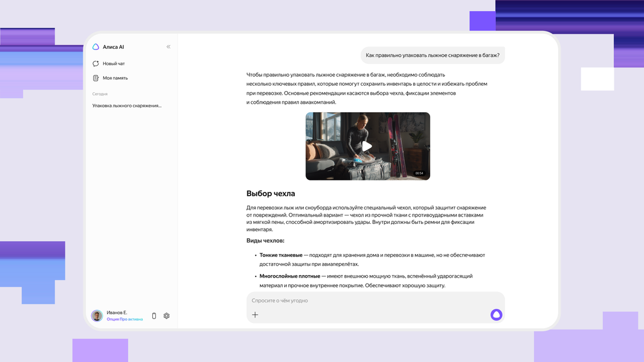Click the Алиса AI logo icon
This screenshot has height=362, width=644.
tap(95, 46)
